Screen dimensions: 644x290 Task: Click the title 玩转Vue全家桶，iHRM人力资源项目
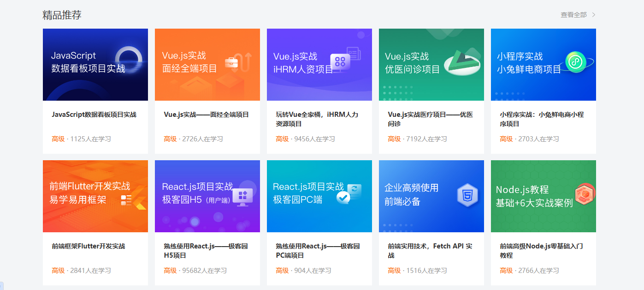pos(317,119)
